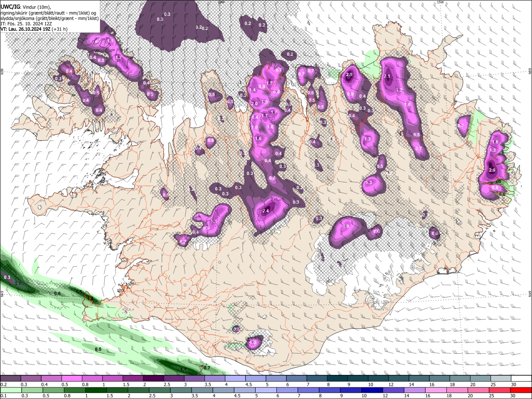Click the 1.9 value in the northern snow band
The height and width of the screenshot is (399, 532).
pos(264,102)
